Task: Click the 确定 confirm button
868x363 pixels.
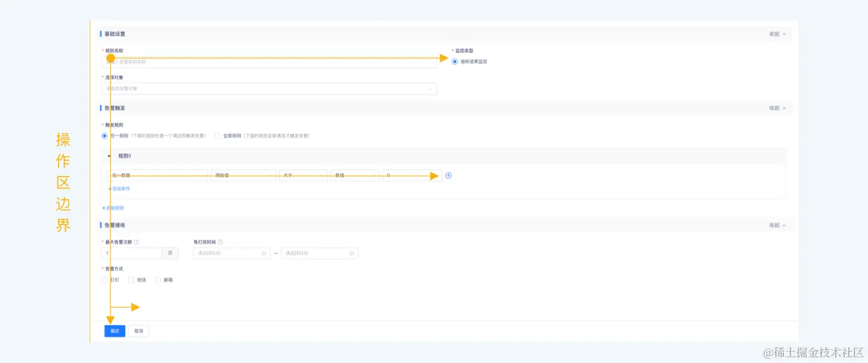Action: pyautogui.click(x=115, y=331)
